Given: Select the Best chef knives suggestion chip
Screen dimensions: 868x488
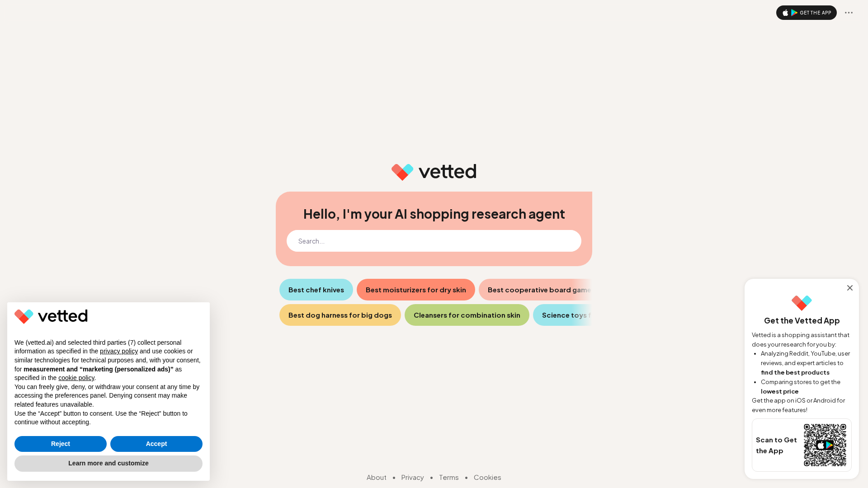Looking at the screenshot, I should (x=316, y=290).
